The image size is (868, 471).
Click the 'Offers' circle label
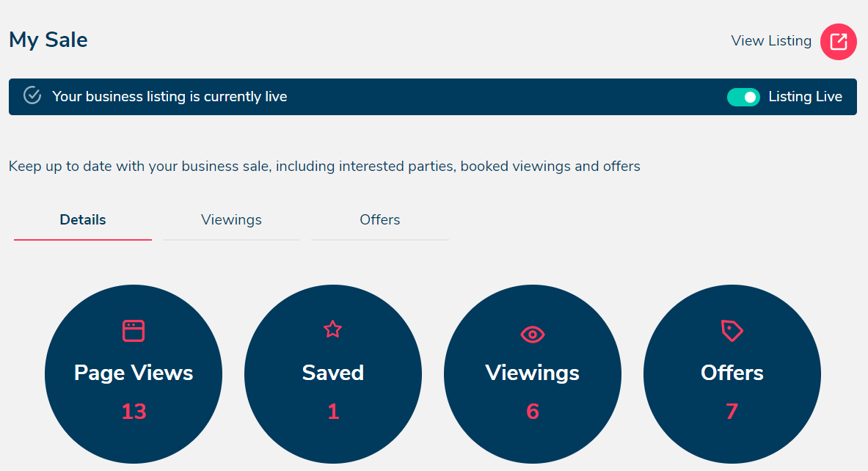(x=732, y=373)
